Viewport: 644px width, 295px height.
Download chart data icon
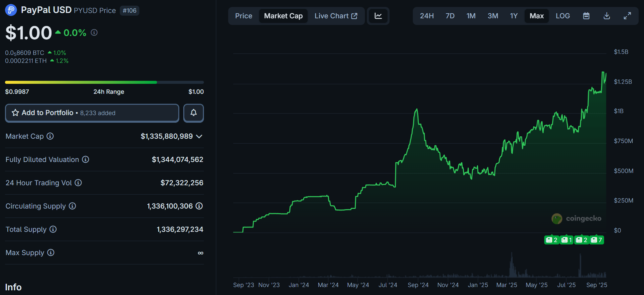607,16
